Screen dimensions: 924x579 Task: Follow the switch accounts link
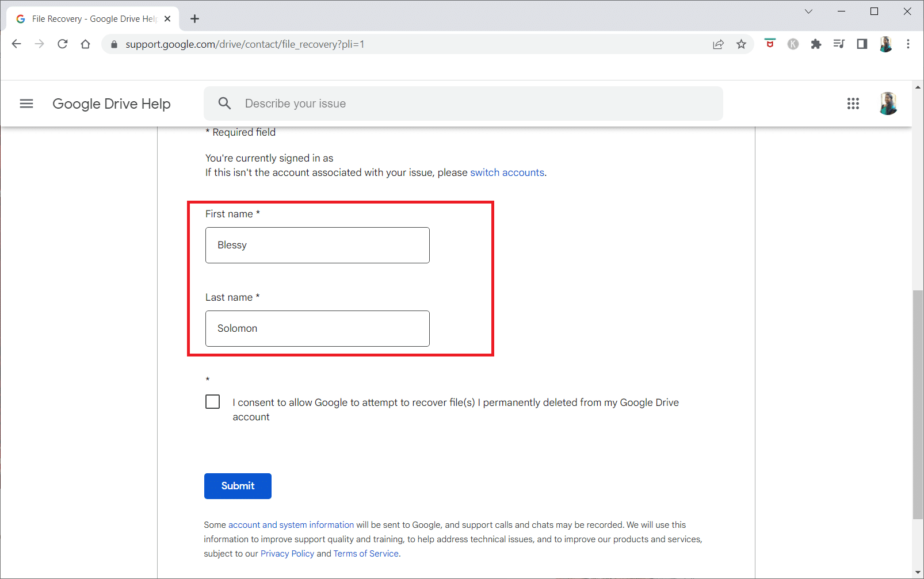[507, 172]
